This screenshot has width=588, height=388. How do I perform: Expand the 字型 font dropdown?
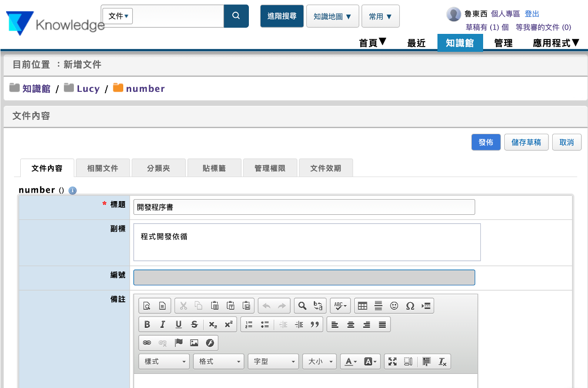[273, 361]
